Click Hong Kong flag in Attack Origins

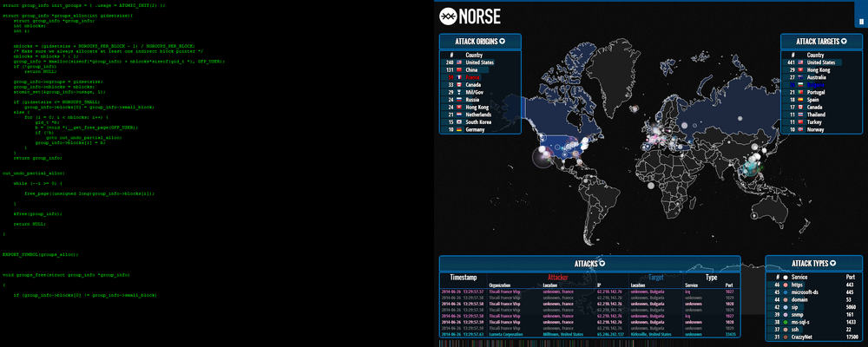pyautogui.click(x=459, y=108)
